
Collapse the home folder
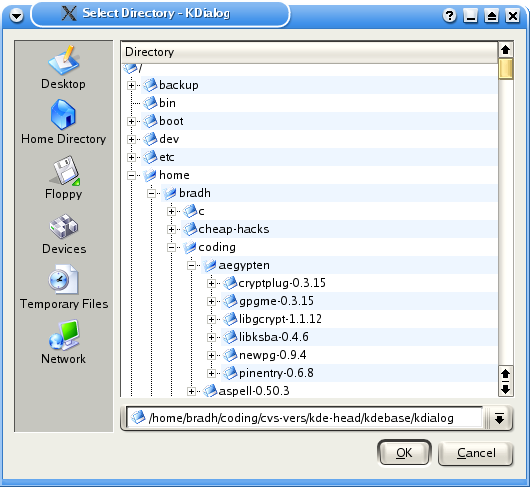click(131, 175)
